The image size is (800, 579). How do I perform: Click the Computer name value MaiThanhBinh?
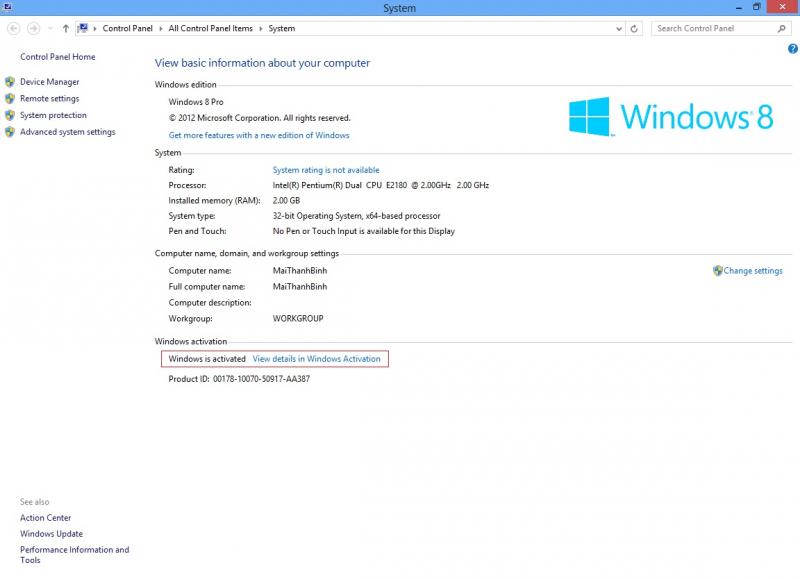click(x=300, y=270)
